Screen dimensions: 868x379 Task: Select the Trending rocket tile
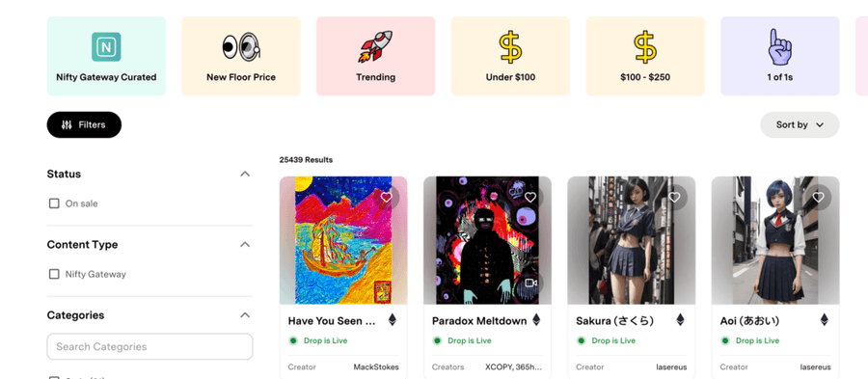[x=376, y=56]
